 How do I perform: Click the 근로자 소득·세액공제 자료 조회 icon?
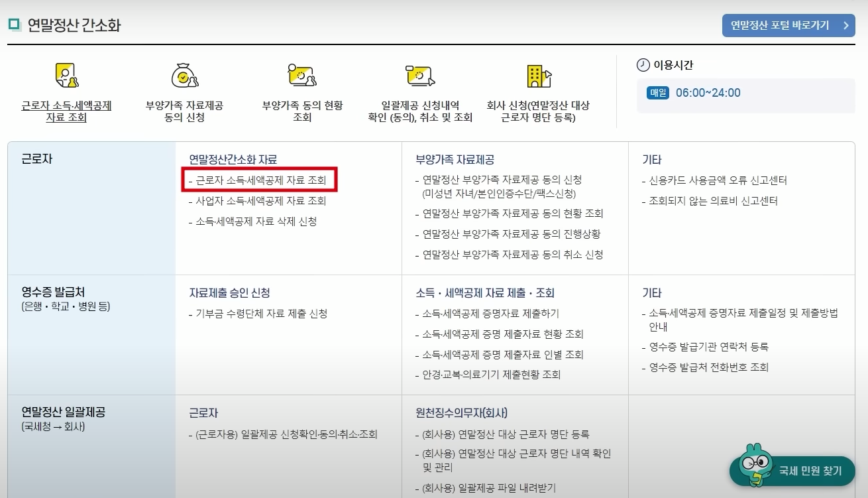point(67,76)
